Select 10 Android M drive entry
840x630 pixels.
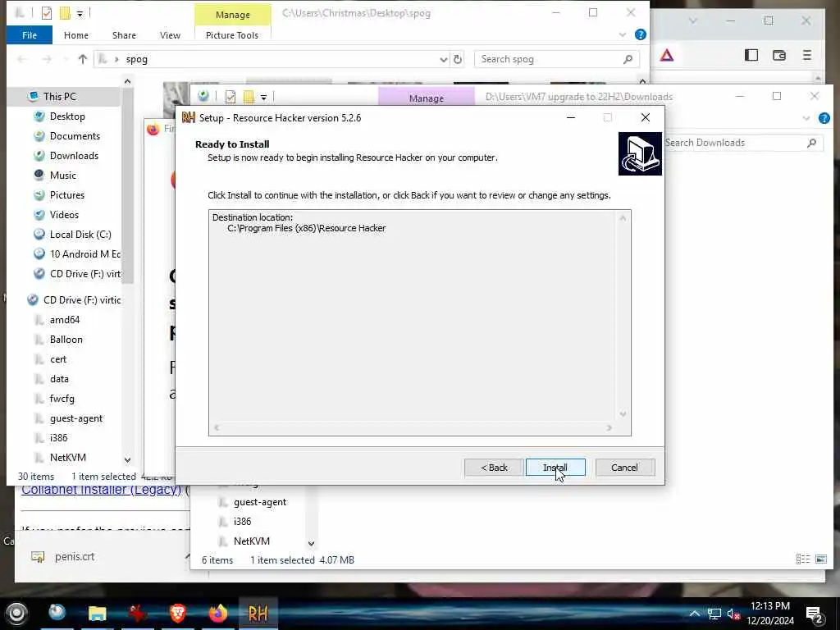pyautogui.click(x=84, y=254)
